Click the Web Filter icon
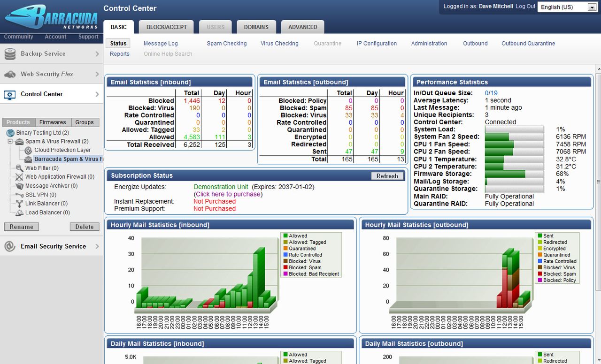Image resolution: width=601 pixels, height=364 pixels. 19,168
